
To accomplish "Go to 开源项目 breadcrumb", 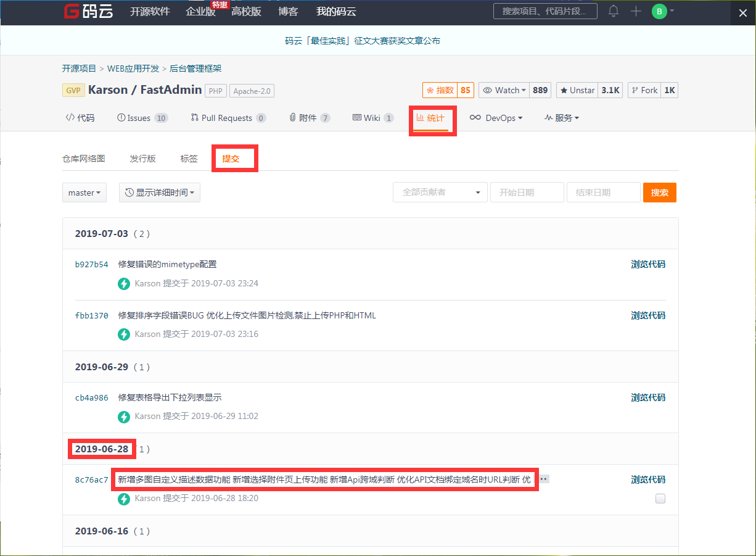I will (79, 68).
